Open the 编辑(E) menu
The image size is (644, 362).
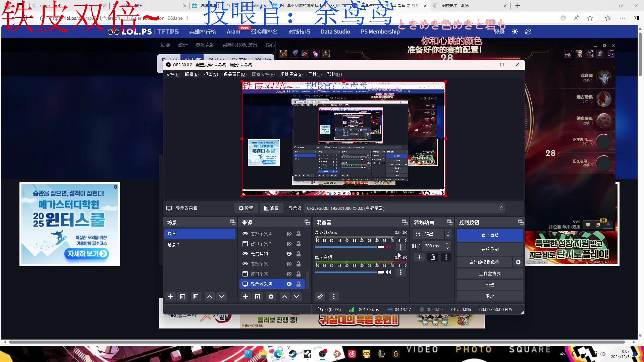point(192,74)
